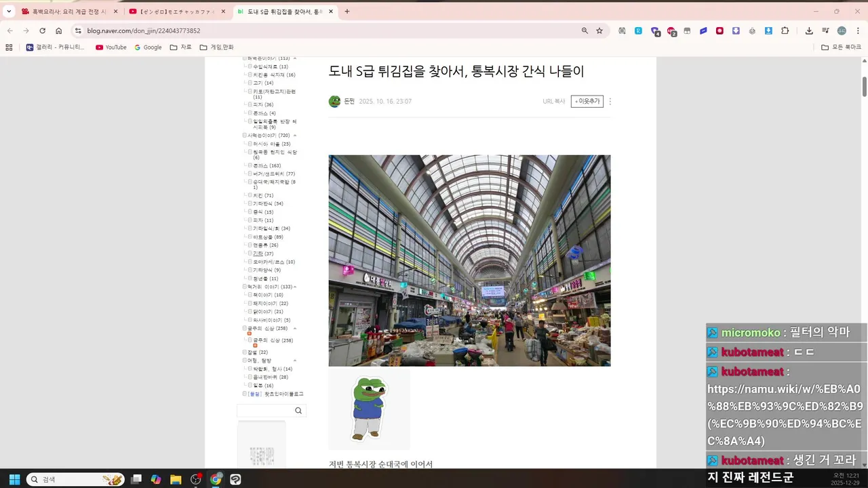Reload the page with the refresh icon
Screen dimensions: 868x488
[x=42, y=30]
